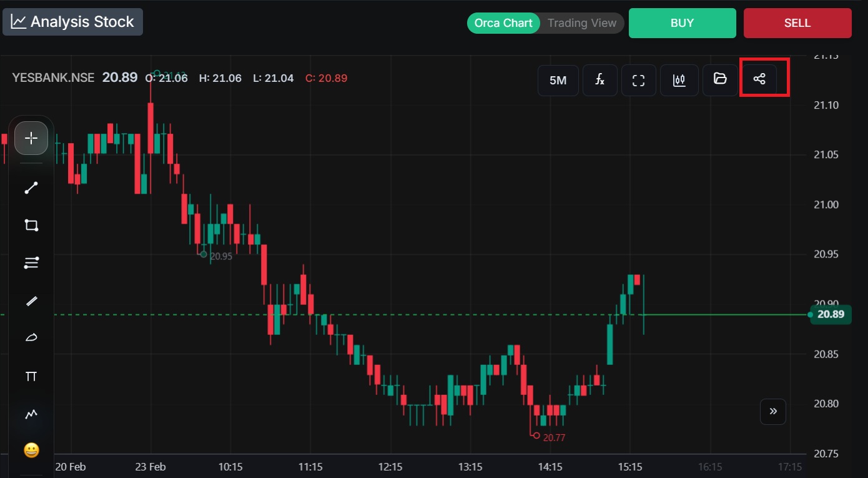This screenshot has height=478, width=868.
Task: Open the 5M timeframe dropdown
Action: (x=558, y=80)
